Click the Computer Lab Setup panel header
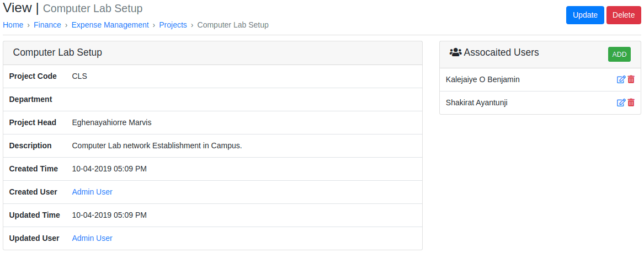644x253 pixels. tap(212, 53)
